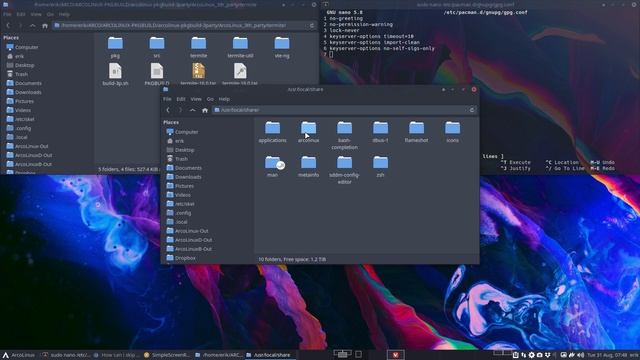The height and width of the screenshot is (360, 640).
Task: Open Trash in the front window's Places
Action: coord(178,159)
